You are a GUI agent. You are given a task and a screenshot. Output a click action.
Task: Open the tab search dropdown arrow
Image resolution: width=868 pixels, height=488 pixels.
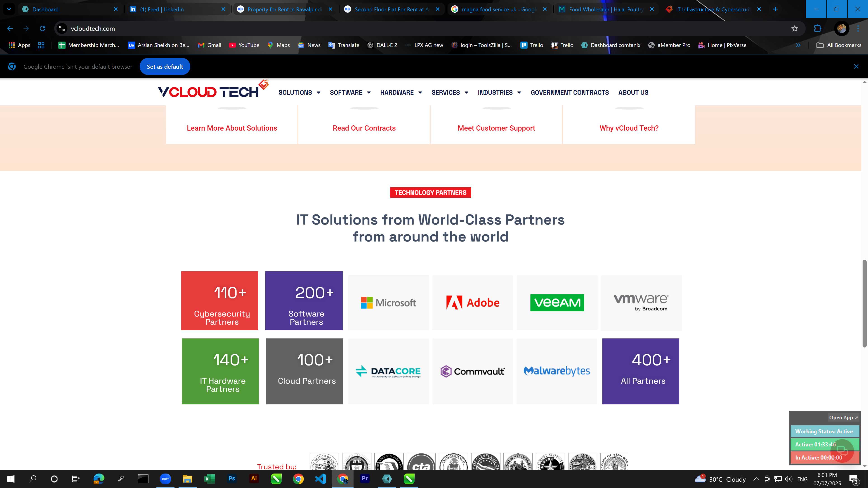(9, 9)
